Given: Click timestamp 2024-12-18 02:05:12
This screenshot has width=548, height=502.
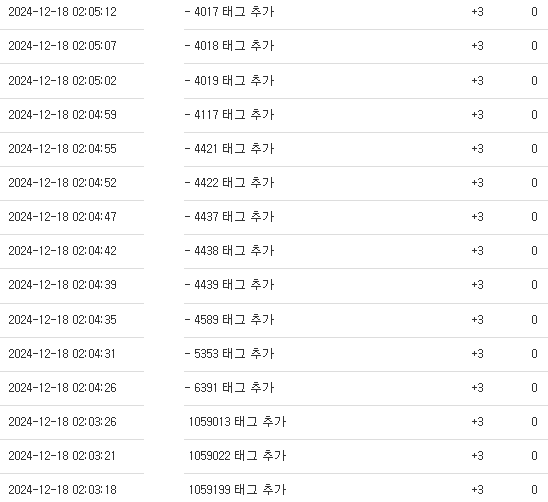Looking at the screenshot, I should coord(62,12).
